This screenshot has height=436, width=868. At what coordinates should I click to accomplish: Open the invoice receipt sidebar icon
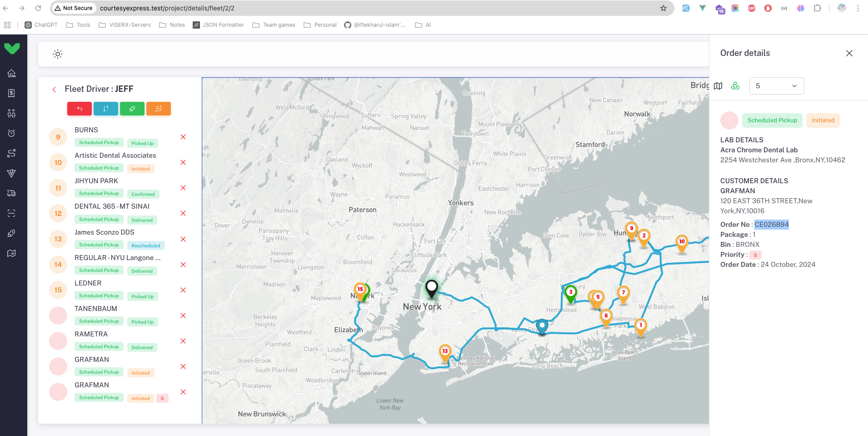12,93
